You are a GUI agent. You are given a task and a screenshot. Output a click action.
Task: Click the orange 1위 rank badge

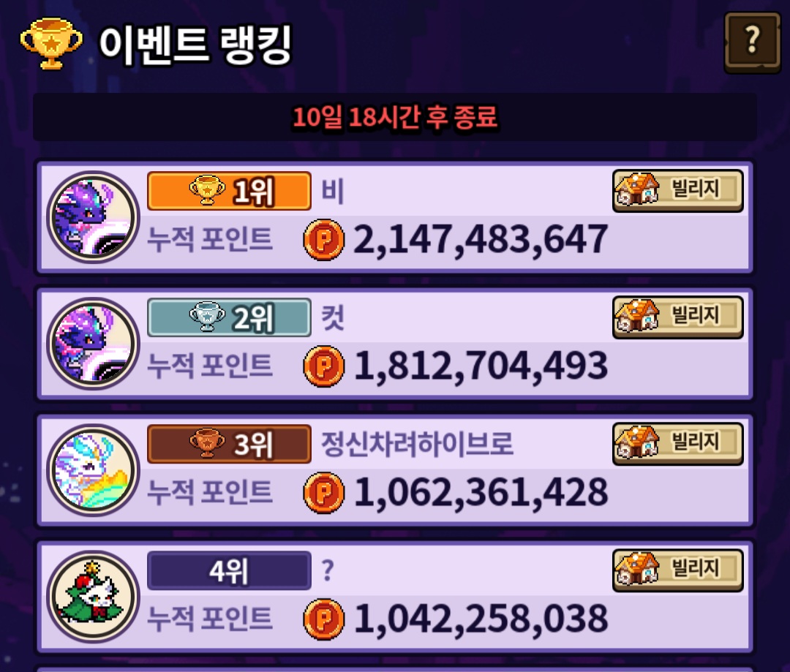(x=229, y=191)
